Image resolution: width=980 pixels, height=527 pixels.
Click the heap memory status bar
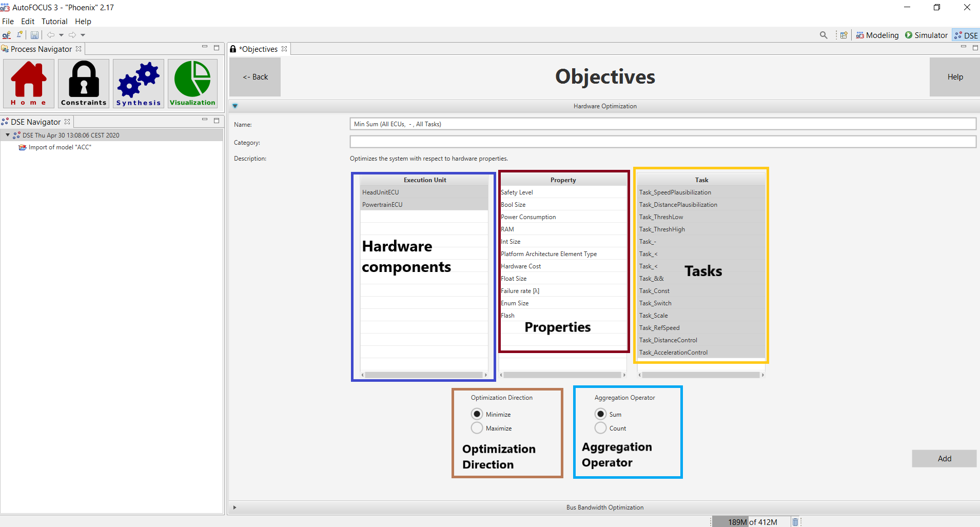point(752,522)
